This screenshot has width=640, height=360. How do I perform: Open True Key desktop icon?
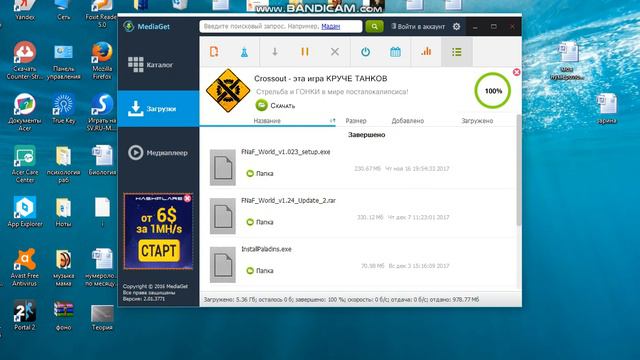[63, 108]
